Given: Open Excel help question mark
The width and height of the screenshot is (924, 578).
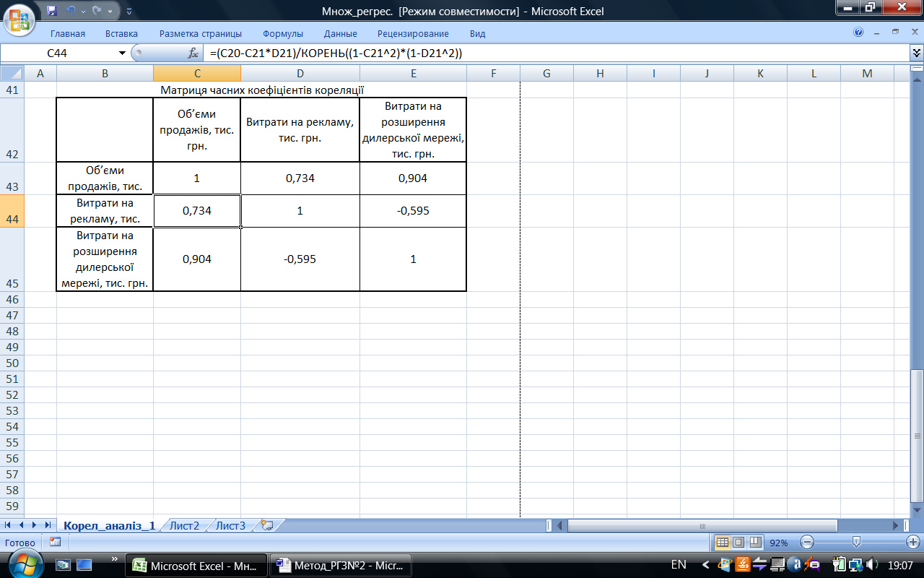Looking at the screenshot, I should pos(858,33).
